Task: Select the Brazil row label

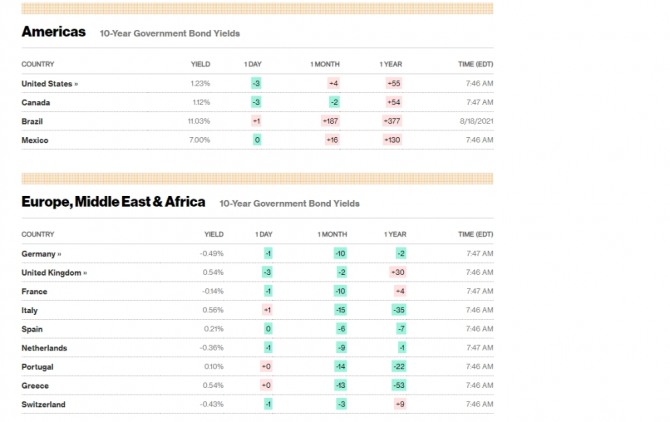Action: pyautogui.click(x=33, y=121)
